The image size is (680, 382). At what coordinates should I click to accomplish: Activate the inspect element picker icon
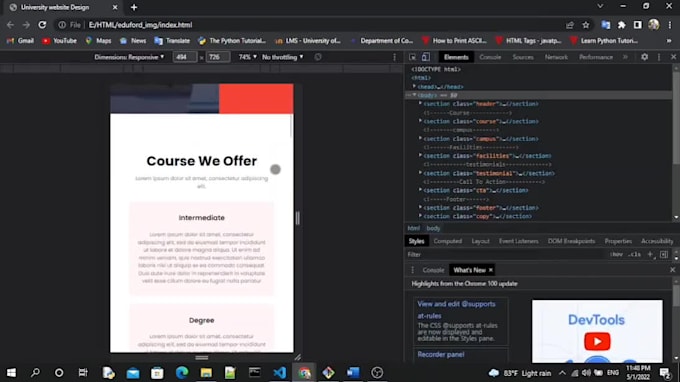[x=412, y=57]
